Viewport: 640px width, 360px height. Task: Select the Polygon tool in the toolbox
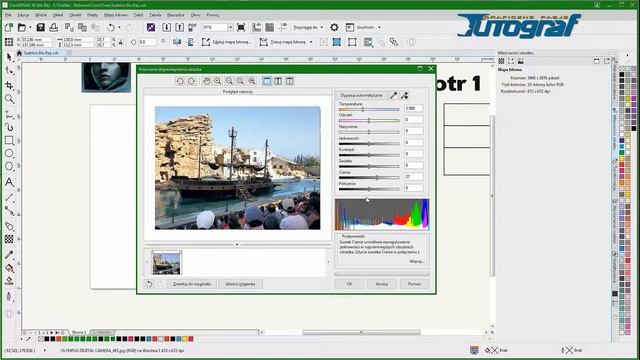(9, 167)
